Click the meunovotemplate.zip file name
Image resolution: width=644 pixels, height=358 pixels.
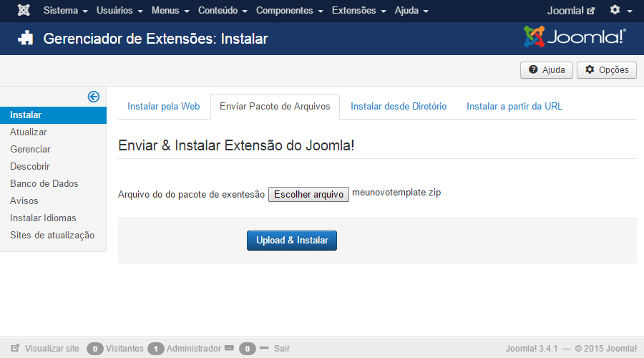point(396,193)
